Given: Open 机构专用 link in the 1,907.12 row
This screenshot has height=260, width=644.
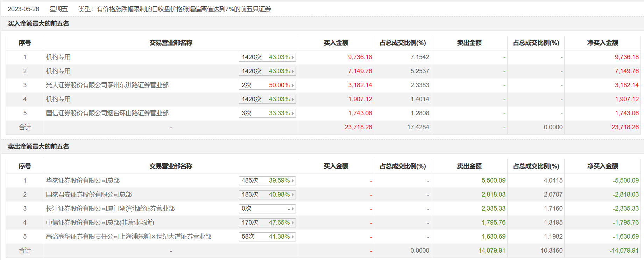Looking at the screenshot, I should [58, 99].
